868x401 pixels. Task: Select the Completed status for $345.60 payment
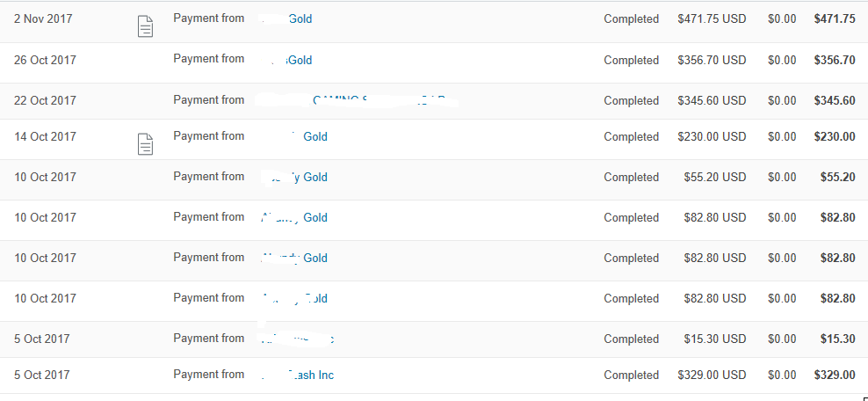coord(631,100)
